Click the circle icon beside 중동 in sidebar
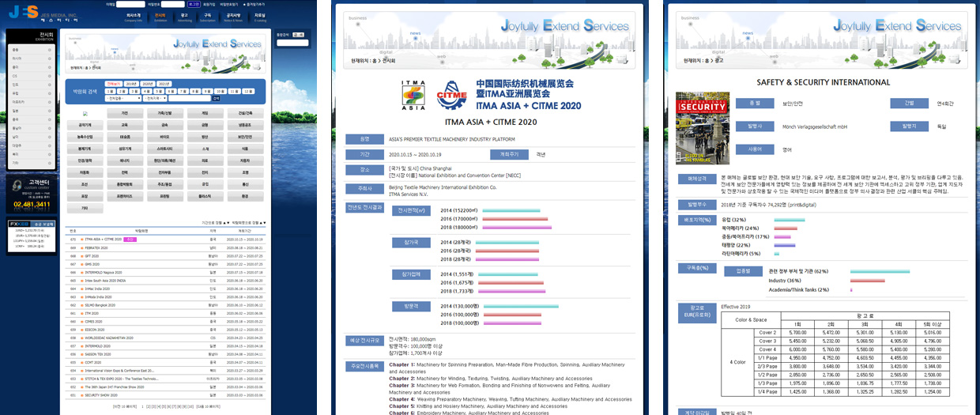This screenshot has width=980, height=415. click(x=50, y=49)
